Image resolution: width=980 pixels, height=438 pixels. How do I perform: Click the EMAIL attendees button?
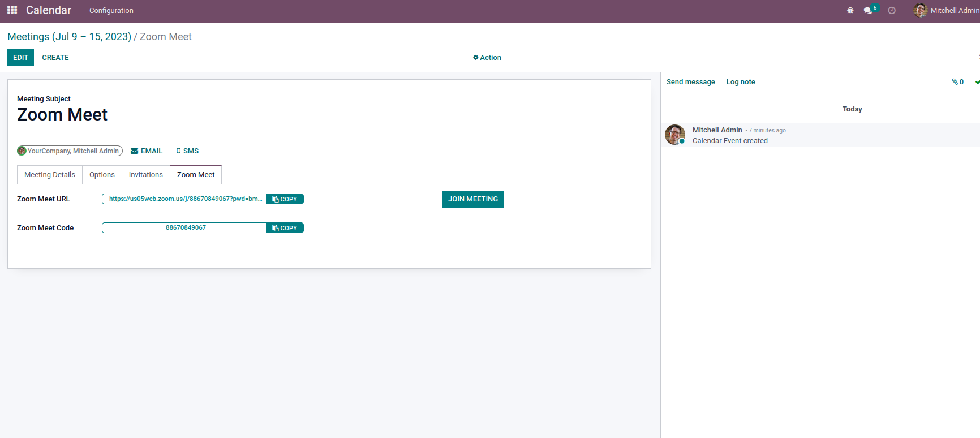(147, 151)
